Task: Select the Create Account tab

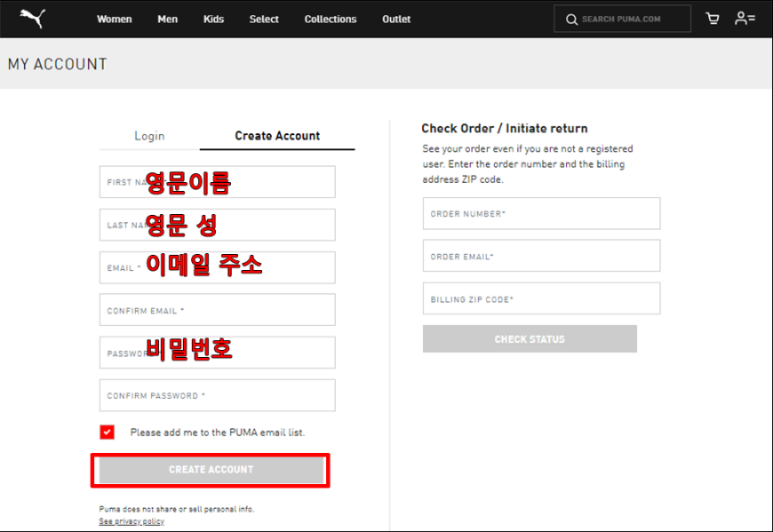Action: click(x=277, y=136)
